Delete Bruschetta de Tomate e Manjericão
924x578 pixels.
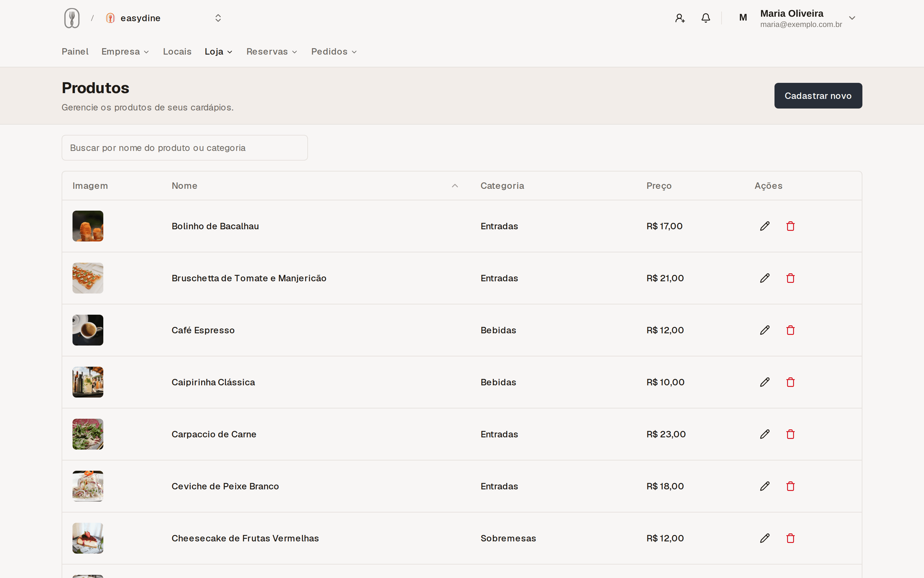tap(790, 278)
